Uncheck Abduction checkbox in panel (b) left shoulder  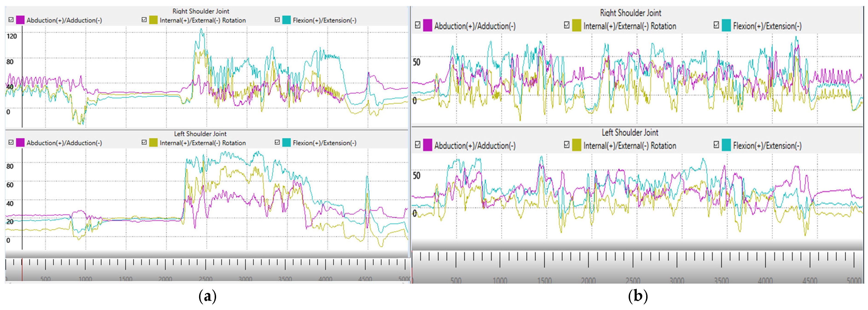417,145
